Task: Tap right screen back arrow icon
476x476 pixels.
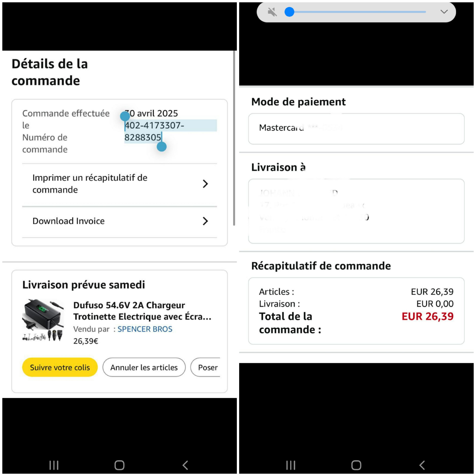Action: [x=422, y=465]
